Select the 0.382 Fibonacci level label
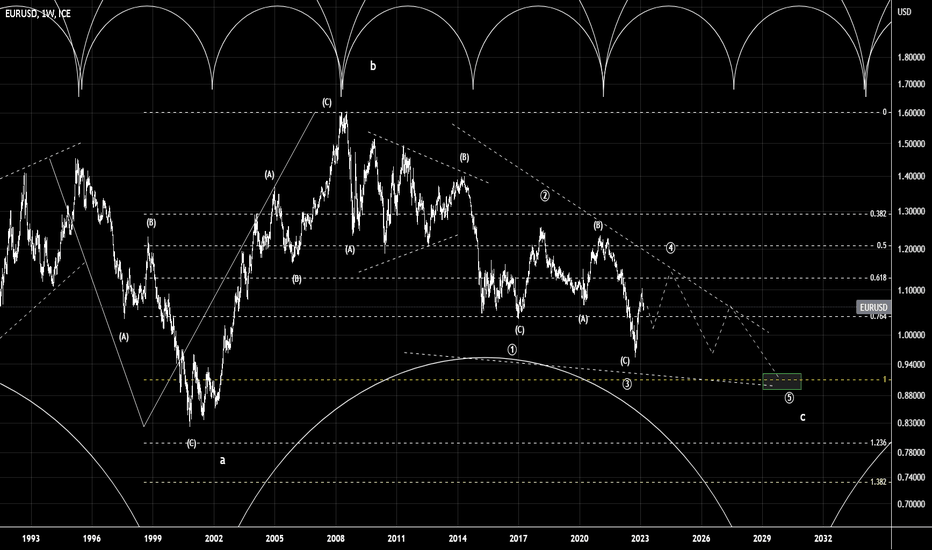Screen dimensions: 932x550 coord(878,213)
